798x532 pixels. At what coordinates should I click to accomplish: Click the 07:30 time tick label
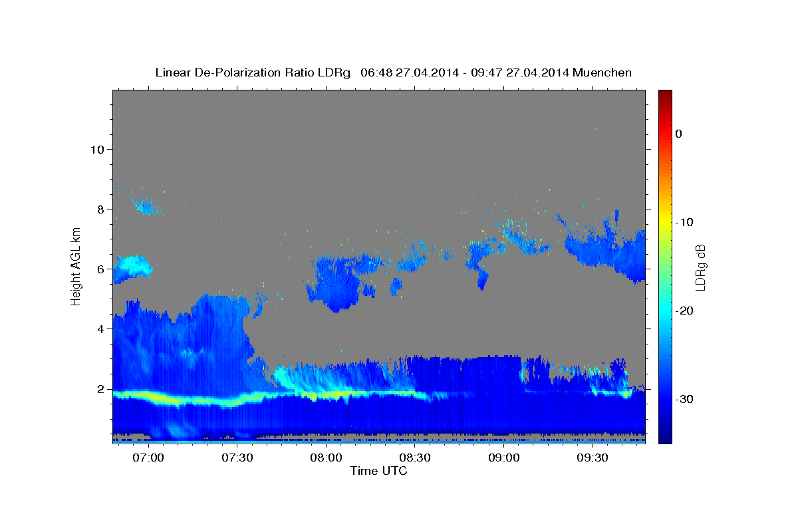tap(238, 458)
